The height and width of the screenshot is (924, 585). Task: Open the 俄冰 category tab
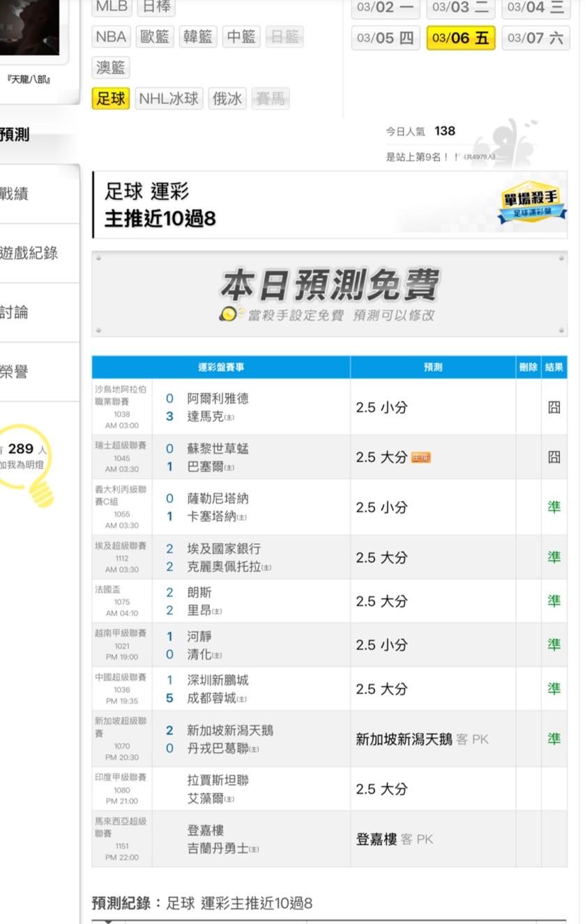pos(227,98)
